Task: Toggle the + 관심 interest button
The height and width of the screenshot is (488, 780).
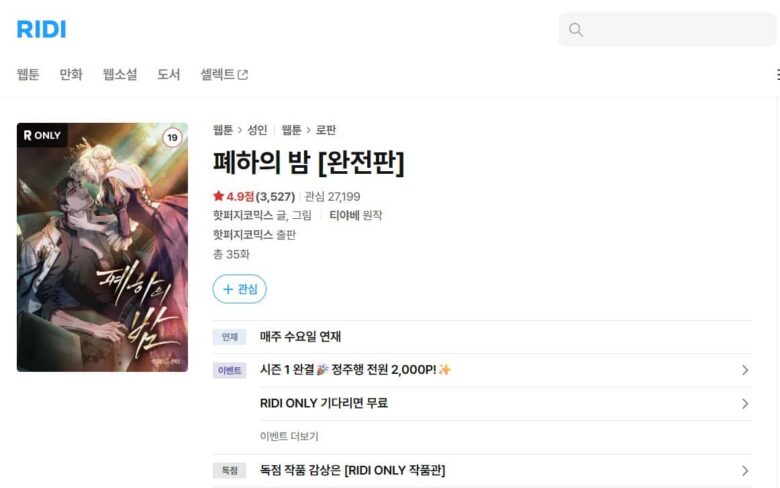Action: pos(240,289)
